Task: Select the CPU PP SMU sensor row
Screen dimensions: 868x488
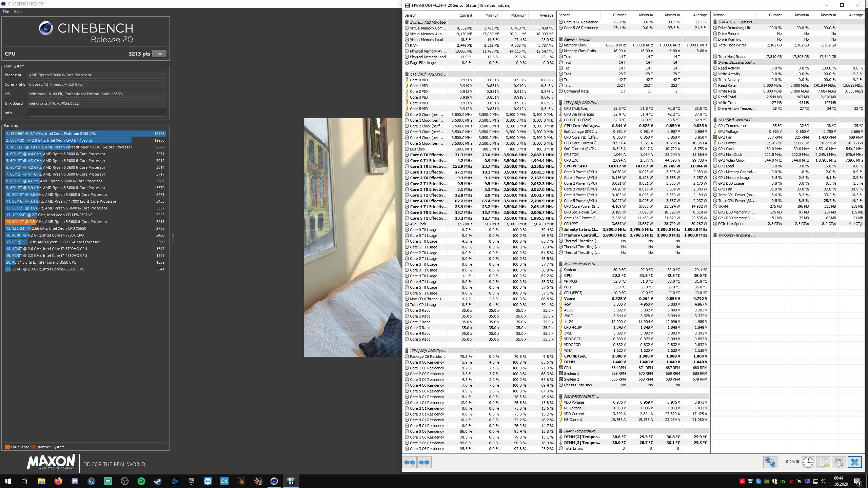Action: 633,166
